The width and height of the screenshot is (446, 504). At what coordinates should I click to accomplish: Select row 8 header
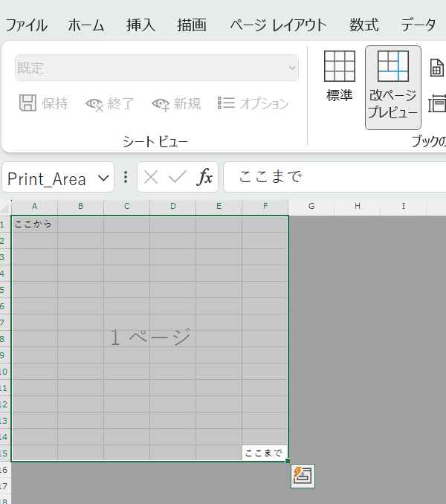click(4, 339)
